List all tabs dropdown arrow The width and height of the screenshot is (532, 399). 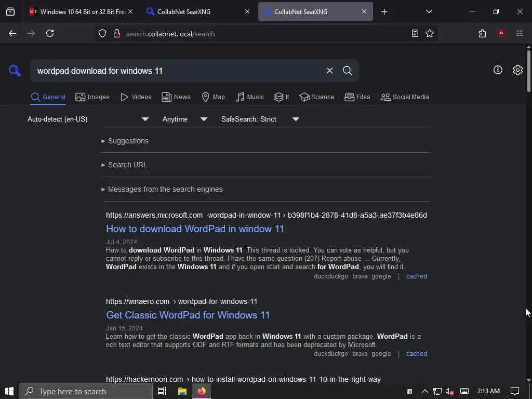click(x=429, y=11)
